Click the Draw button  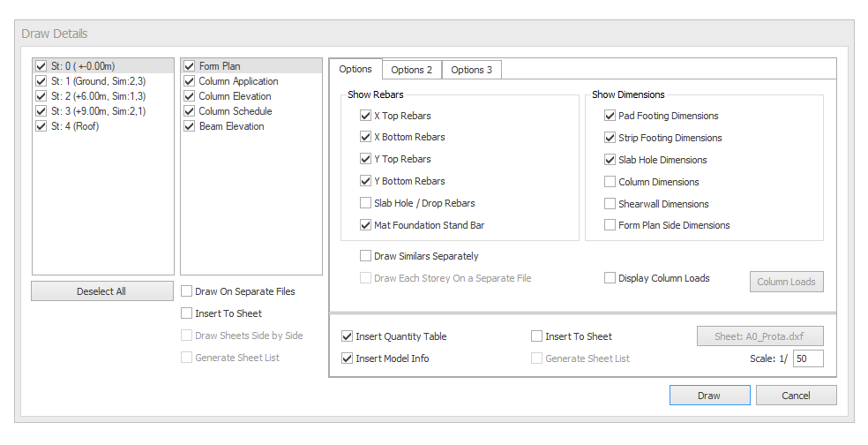(x=709, y=396)
